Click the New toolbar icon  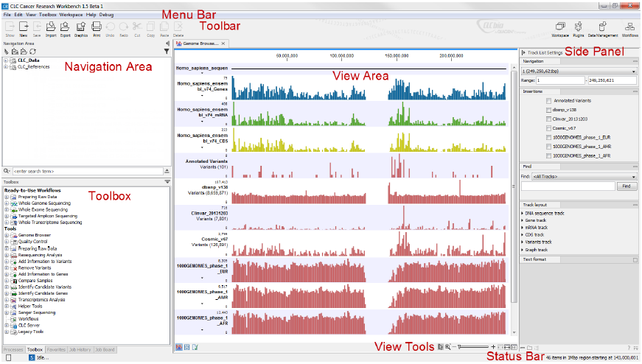click(x=24, y=27)
